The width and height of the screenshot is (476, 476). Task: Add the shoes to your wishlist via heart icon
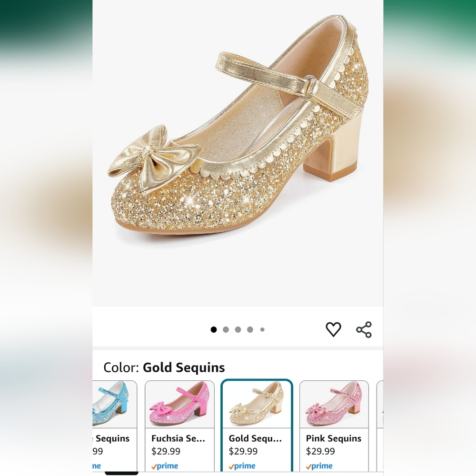334,329
